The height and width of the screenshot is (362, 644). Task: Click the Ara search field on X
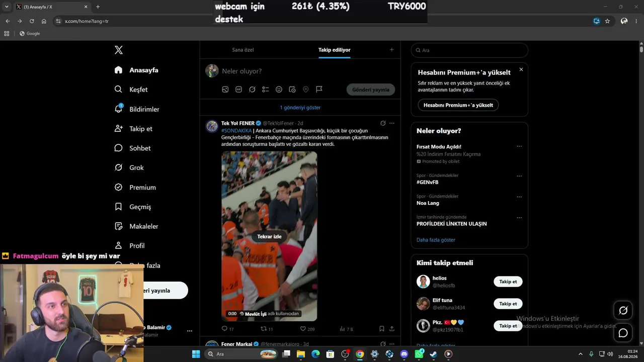469,50
